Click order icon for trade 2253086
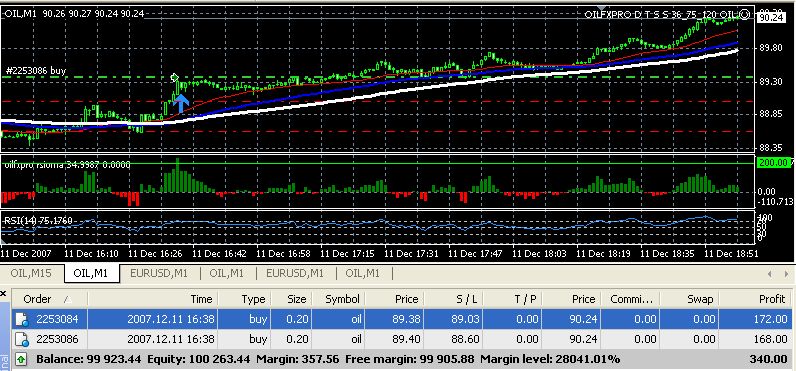Viewport: 796px width, 371px height. pos(22,339)
